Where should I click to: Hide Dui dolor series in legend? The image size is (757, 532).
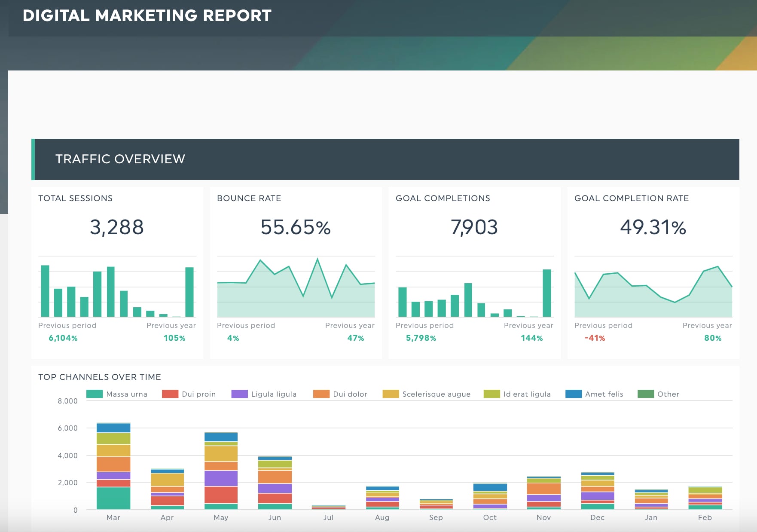click(x=340, y=394)
